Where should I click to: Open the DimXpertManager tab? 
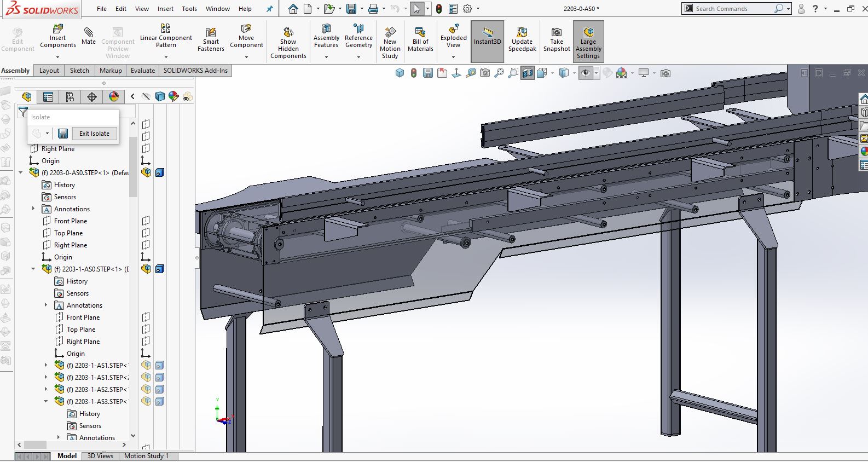(x=92, y=97)
